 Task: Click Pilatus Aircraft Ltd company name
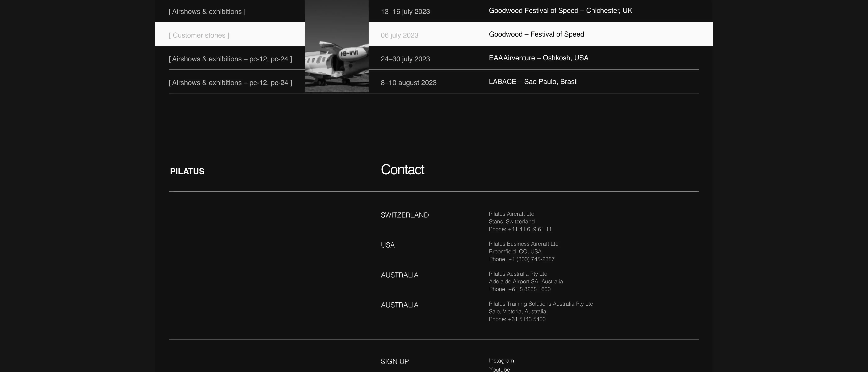pyautogui.click(x=511, y=214)
